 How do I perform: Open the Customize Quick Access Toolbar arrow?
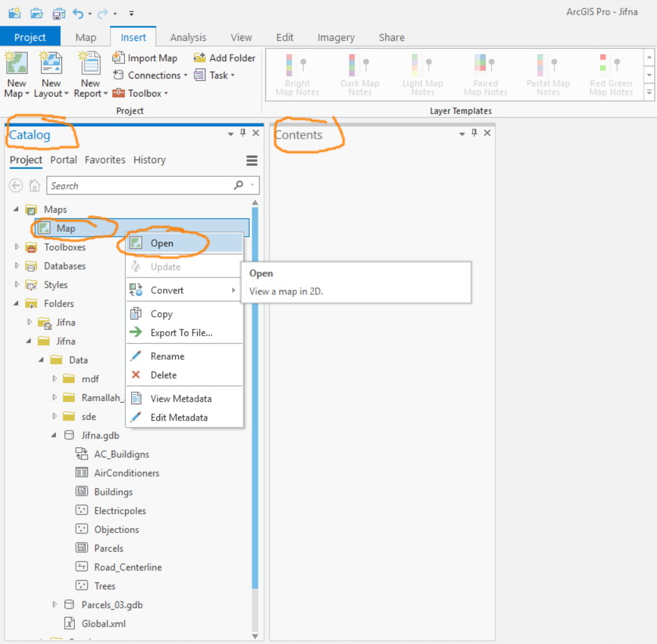coord(131,14)
